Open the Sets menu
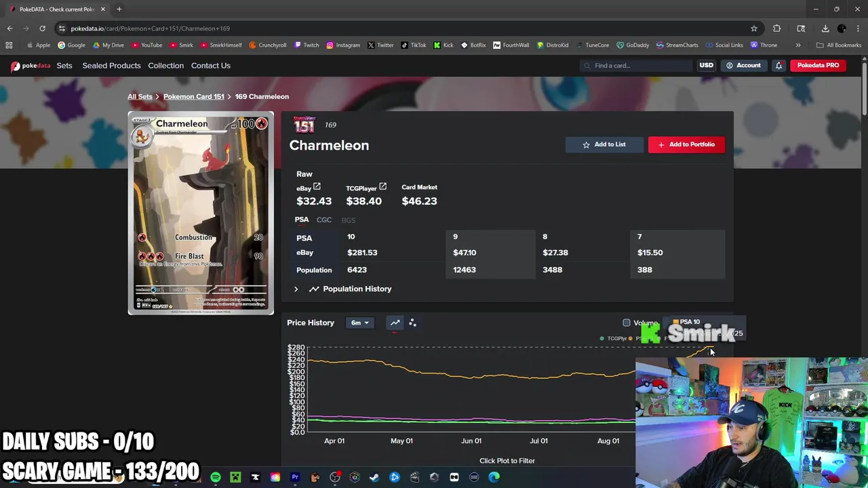The height and width of the screenshot is (488, 868). (x=64, y=66)
